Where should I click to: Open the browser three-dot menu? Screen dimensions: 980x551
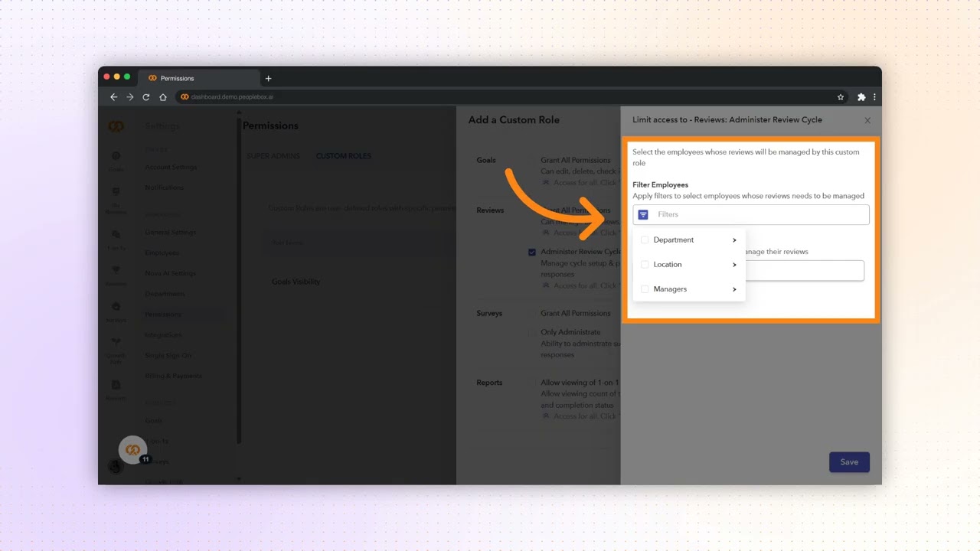(874, 97)
